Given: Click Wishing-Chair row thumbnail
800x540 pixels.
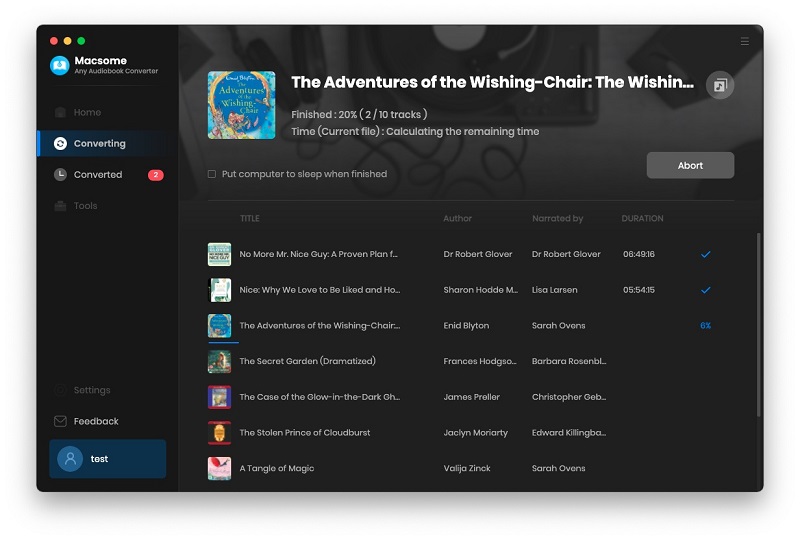Looking at the screenshot, I should pos(219,326).
